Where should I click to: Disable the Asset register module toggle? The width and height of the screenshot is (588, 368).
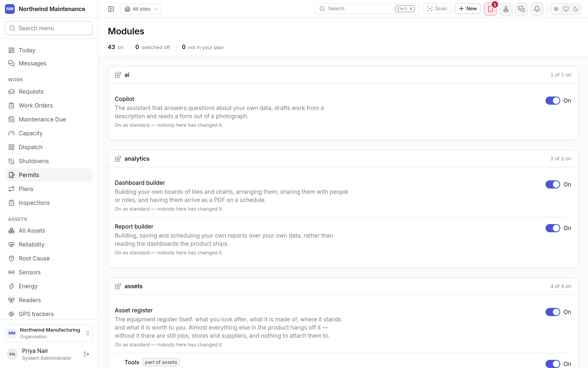tap(552, 312)
